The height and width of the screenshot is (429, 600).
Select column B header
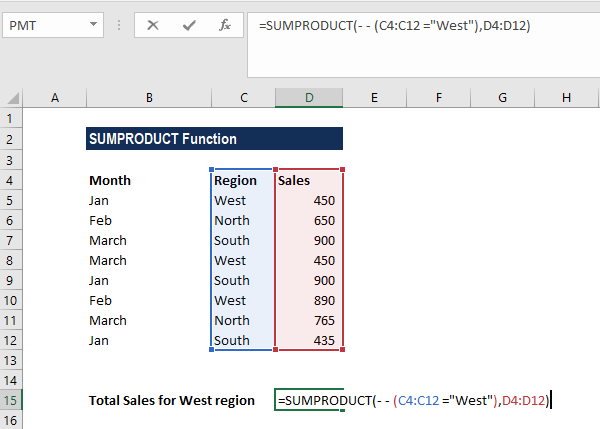[x=149, y=98]
